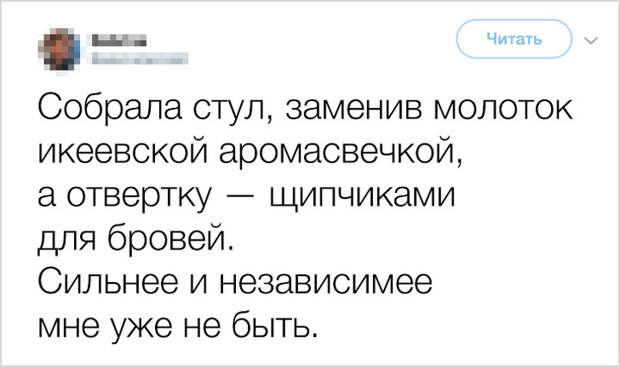
Task: Click the word 'Сильнее' in tweet
Action: (108, 283)
